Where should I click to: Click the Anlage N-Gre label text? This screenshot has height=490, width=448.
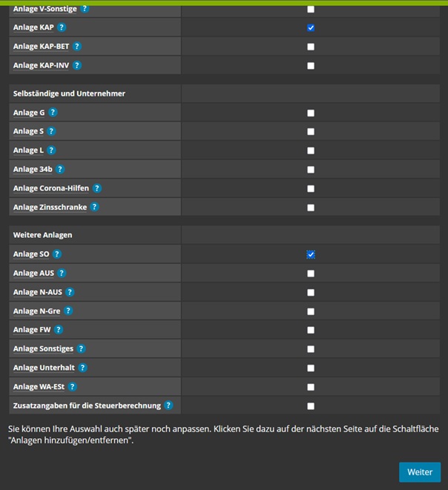point(36,311)
